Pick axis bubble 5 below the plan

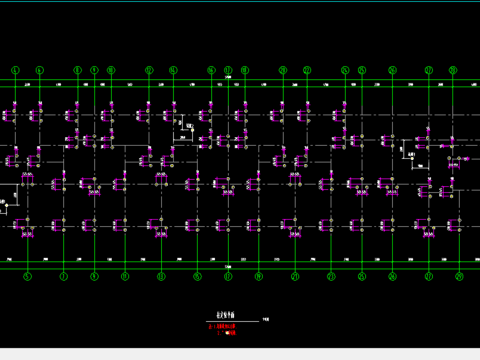[x=28, y=276]
